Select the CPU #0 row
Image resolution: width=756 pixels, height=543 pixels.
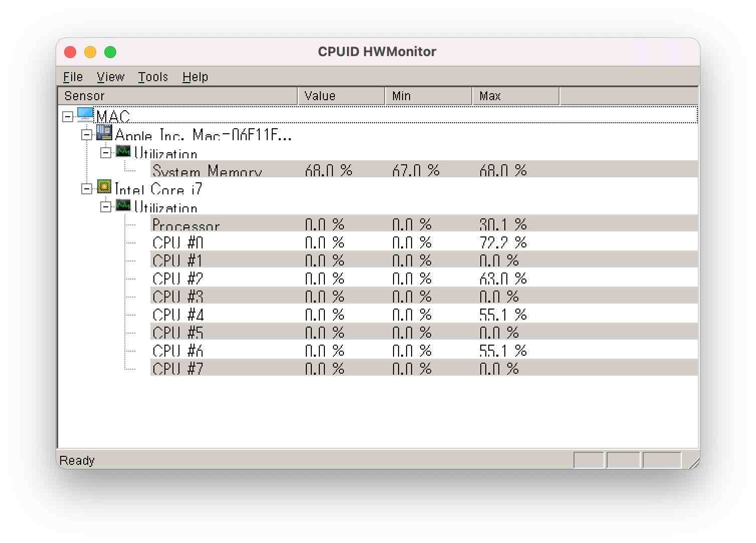(x=424, y=241)
